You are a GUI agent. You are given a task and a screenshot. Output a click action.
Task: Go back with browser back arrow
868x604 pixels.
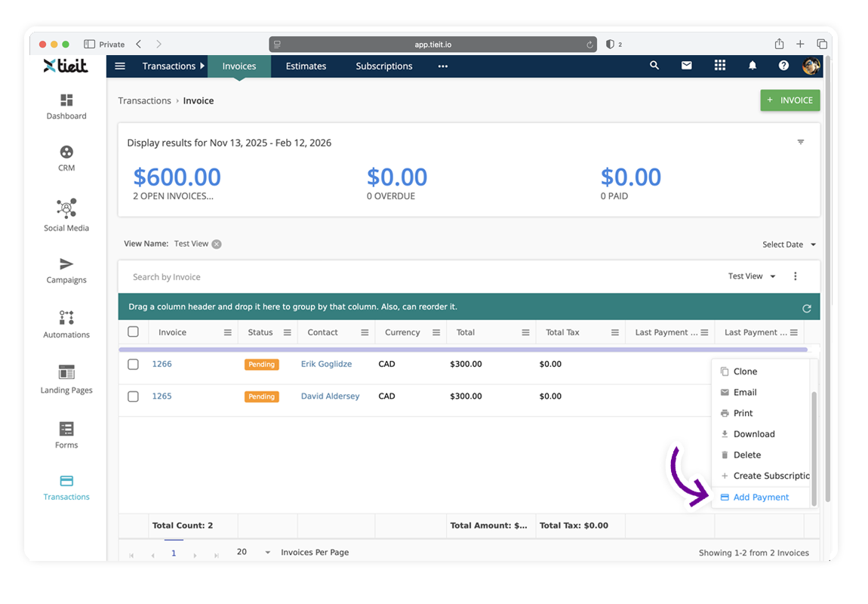click(x=138, y=44)
